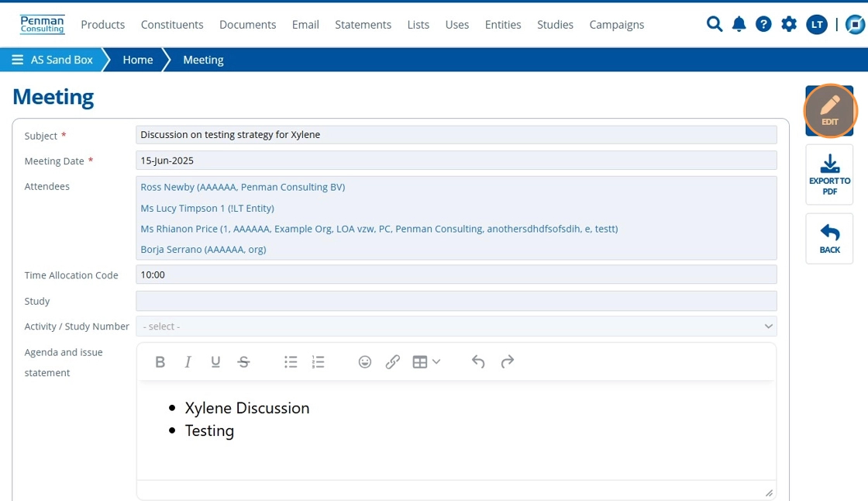Image resolution: width=868 pixels, height=501 pixels.
Task: Toggle underline formatting in the editor
Action: (215, 362)
